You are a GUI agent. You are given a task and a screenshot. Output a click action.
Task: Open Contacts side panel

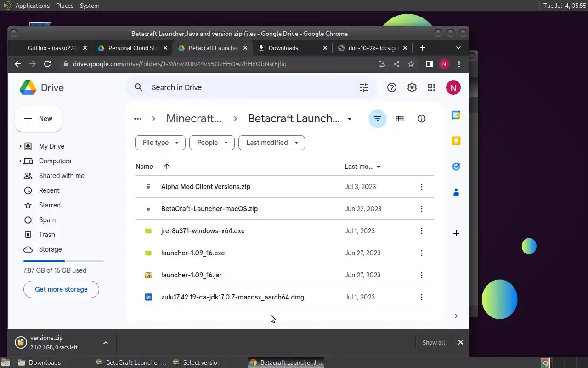(x=456, y=192)
